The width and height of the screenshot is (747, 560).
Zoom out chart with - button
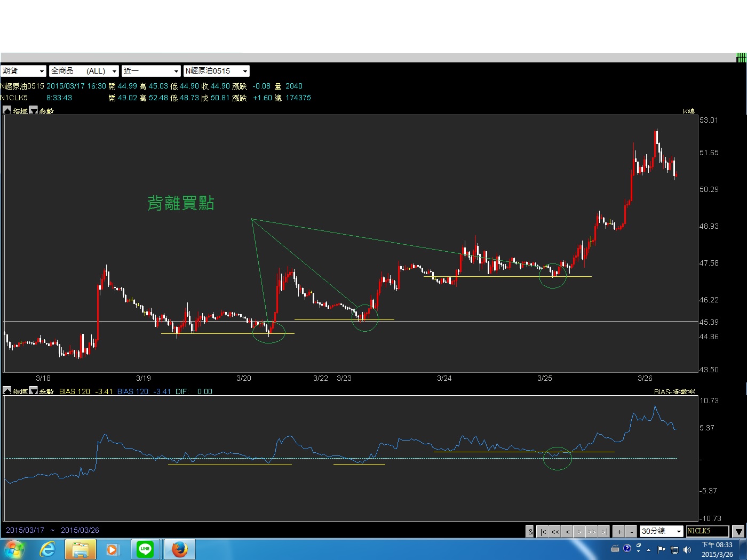click(x=631, y=531)
